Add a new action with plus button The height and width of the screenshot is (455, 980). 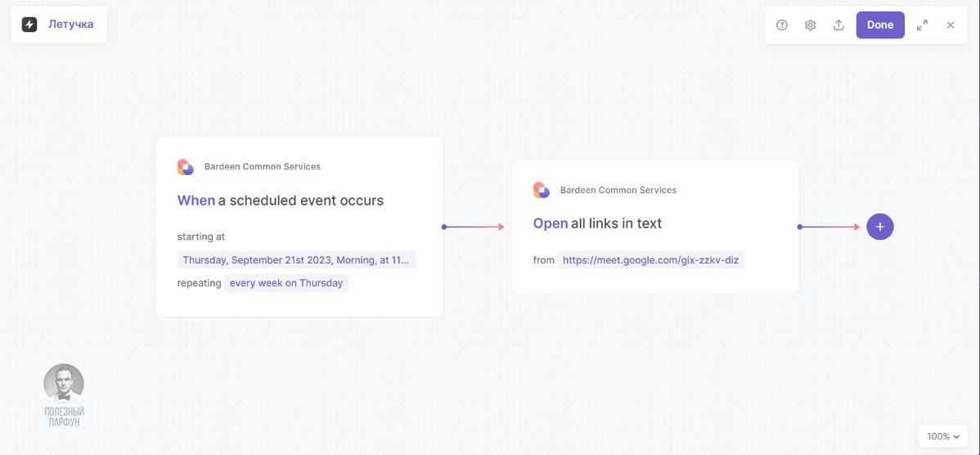(x=880, y=227)
